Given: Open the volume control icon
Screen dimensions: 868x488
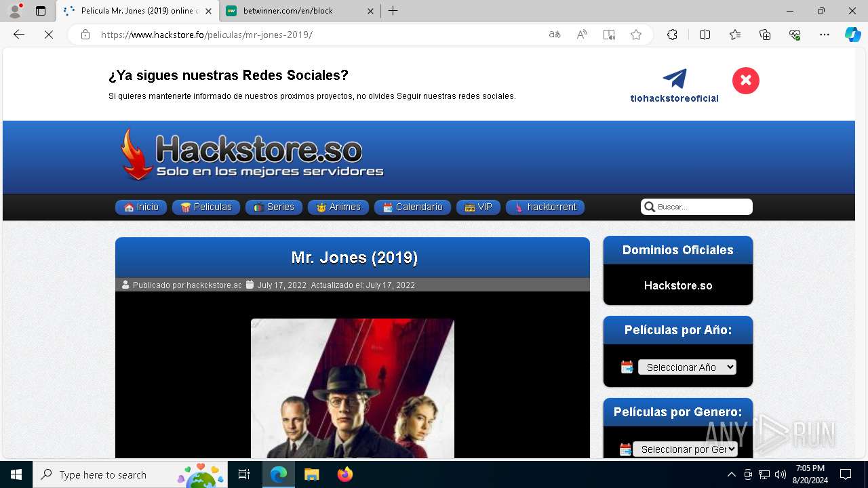Looking at the screenshot, I should [780, 474].
